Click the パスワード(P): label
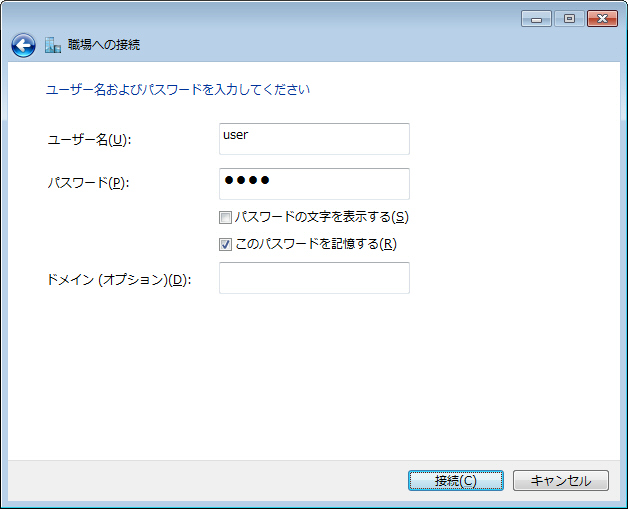 [x=89, y=183]
